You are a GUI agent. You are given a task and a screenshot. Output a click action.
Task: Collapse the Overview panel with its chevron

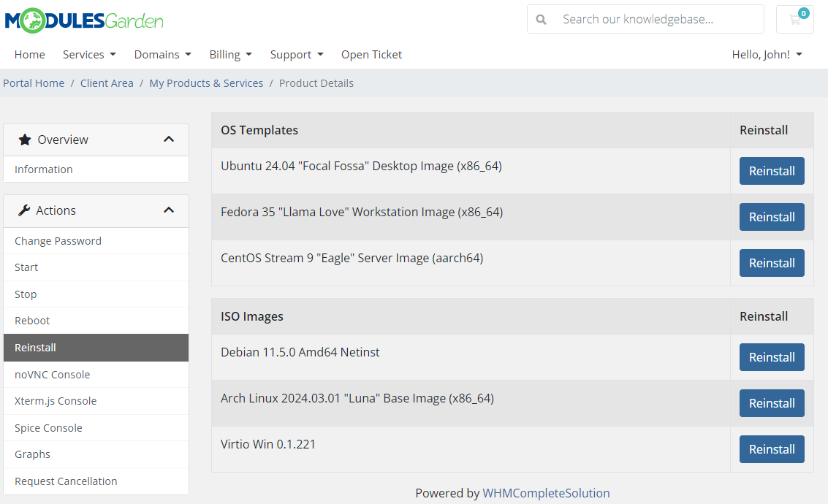tap(169, 139)
